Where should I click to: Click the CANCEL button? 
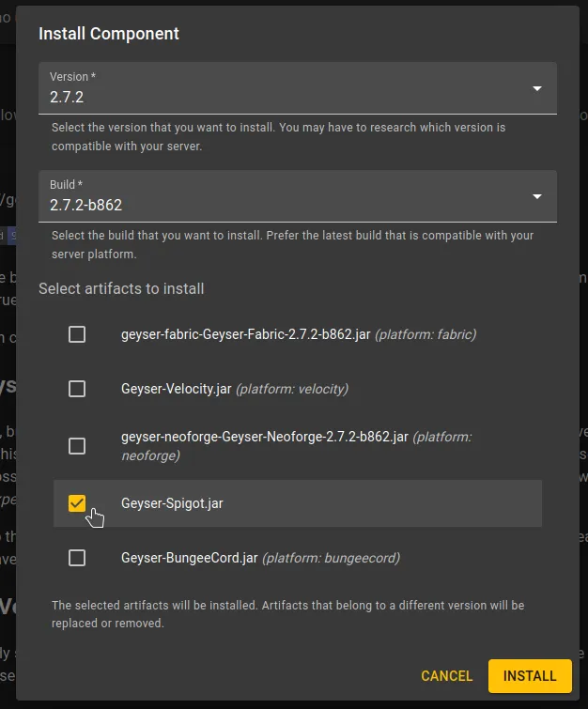point(446,675)
